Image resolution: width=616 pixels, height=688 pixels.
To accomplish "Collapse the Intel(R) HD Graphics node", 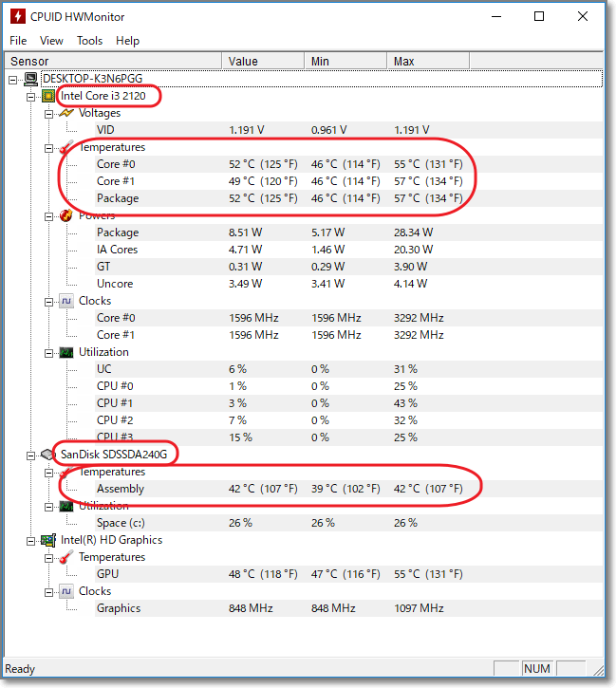I will click(31, 540).
